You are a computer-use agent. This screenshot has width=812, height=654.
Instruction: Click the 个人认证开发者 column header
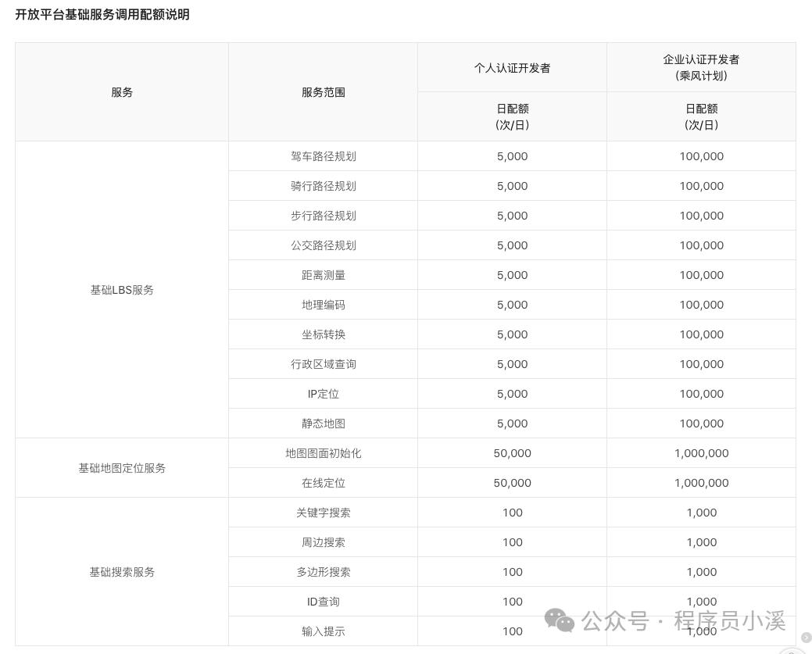[x=512, y=67]
